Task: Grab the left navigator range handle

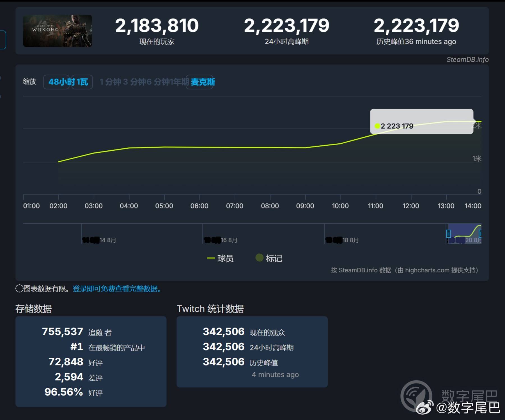Action: coord(448,234)
